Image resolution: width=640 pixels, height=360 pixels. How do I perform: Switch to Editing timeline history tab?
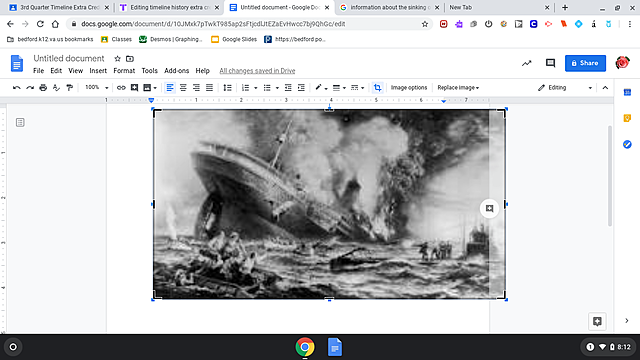169,7
